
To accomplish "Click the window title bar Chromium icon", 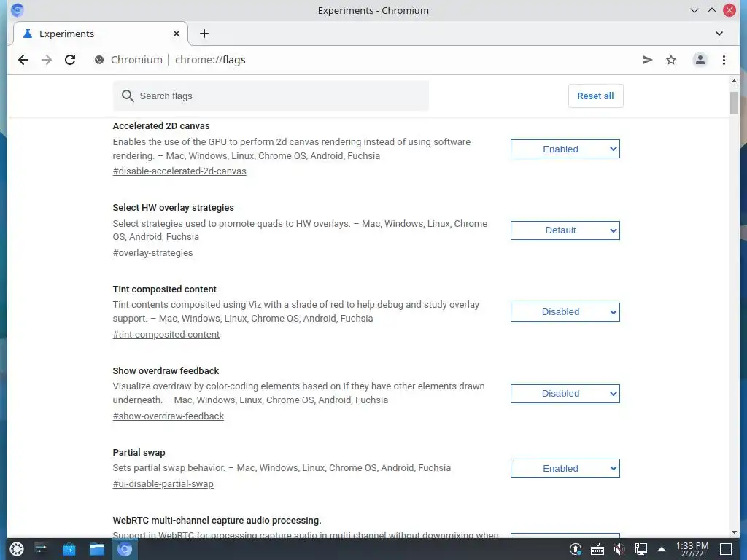I will [x=18, y=10].
